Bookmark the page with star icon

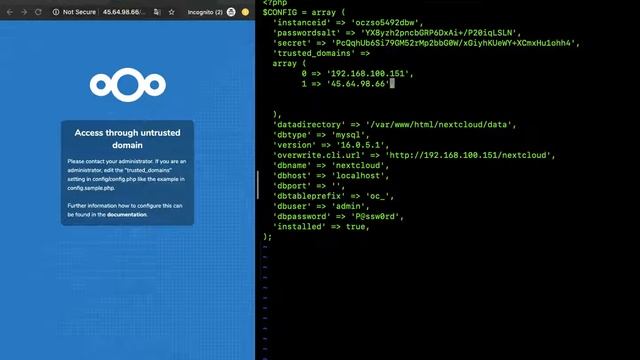pyautogui.click(x=171, y=12)
